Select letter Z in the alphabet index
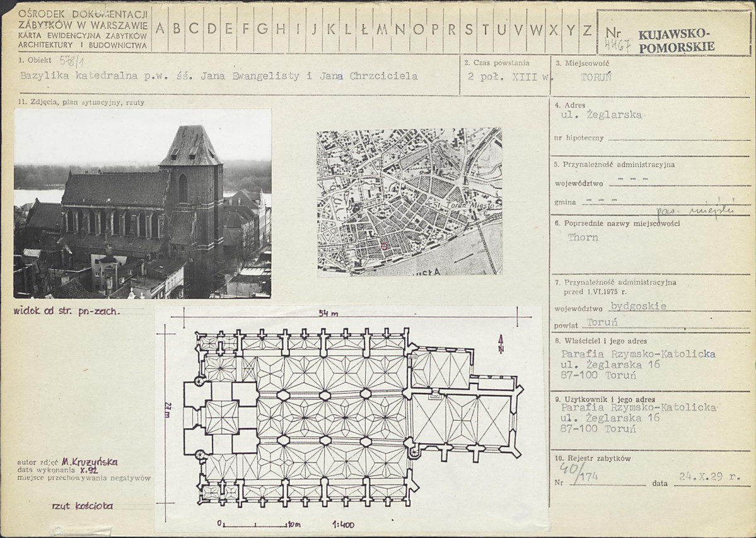 tap(587, 29)
